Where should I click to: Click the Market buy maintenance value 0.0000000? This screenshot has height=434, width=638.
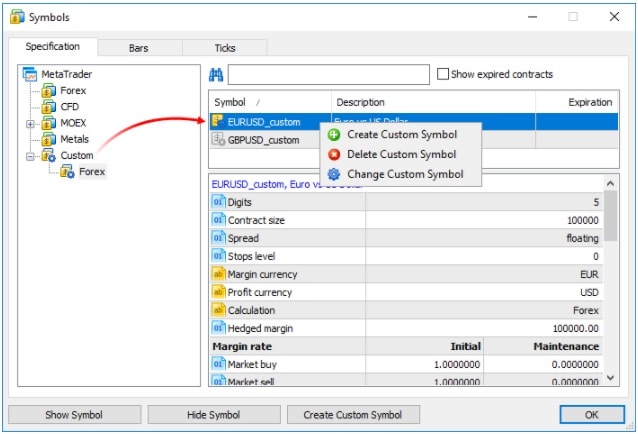coord(575,364)
